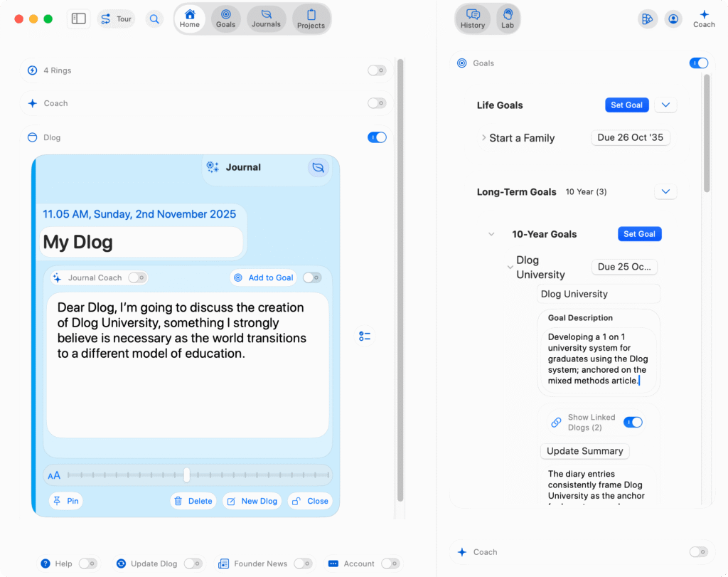Open the History panel

pos(473,19)
